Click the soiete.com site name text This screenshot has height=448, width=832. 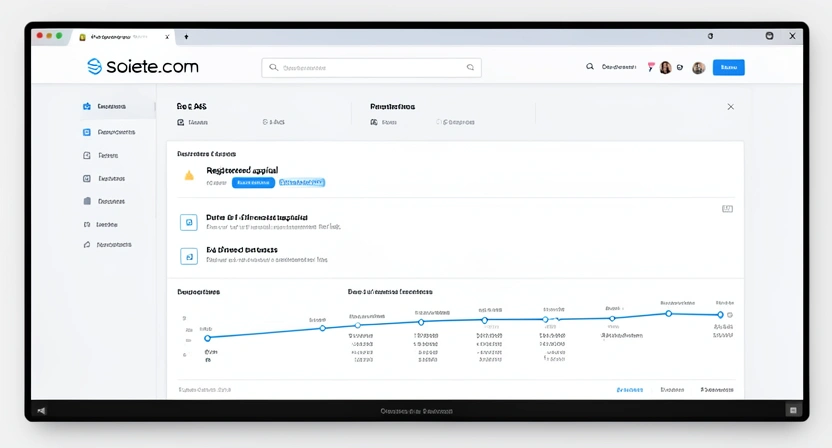[x=152, y=66]
